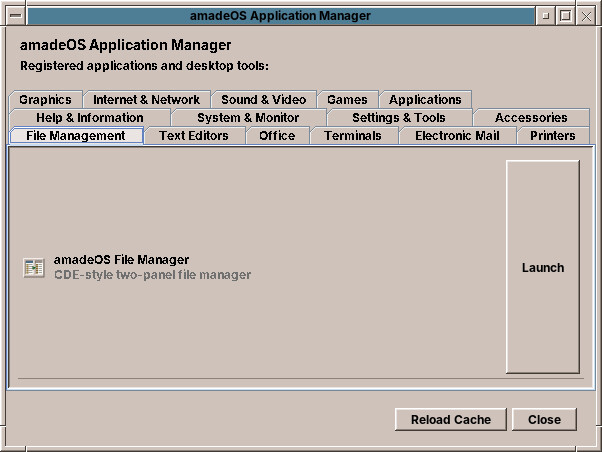Switch to the Text Editors tab
Screen dimensions: 602x452
pyautogui.click(x=194, y=136)
